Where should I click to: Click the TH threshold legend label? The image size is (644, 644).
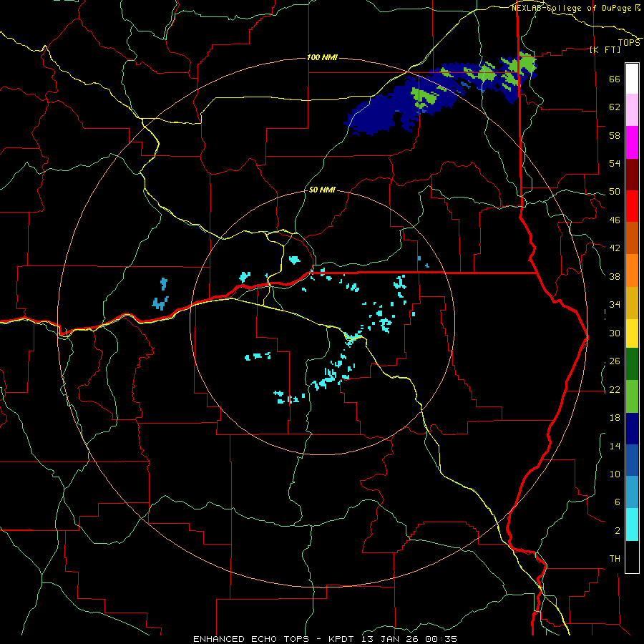(x=615, y=559)
